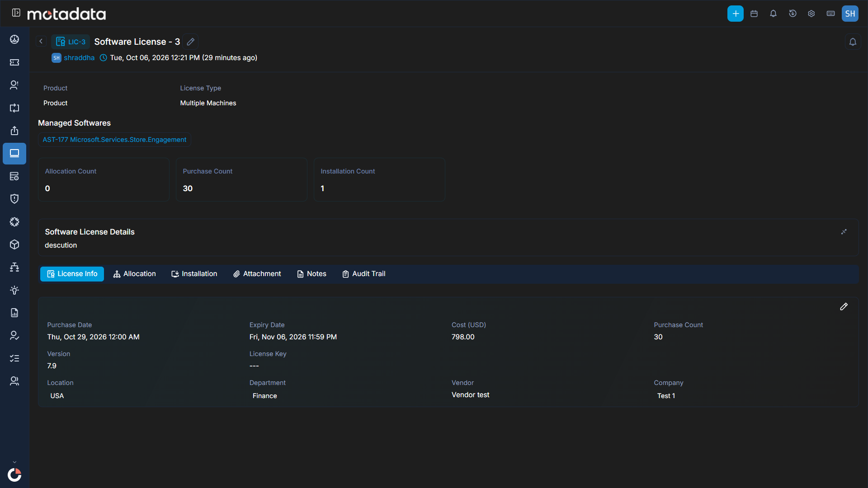Viewport: 868px width, 488px height.
Task: Open the settings gear icon
Action: point(811,14)
